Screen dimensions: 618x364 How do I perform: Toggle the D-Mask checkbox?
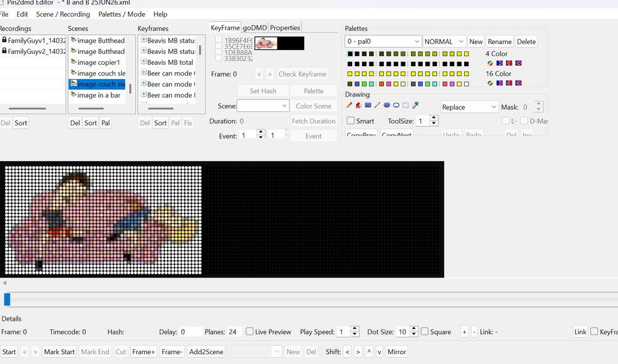(x=524, y=121)
